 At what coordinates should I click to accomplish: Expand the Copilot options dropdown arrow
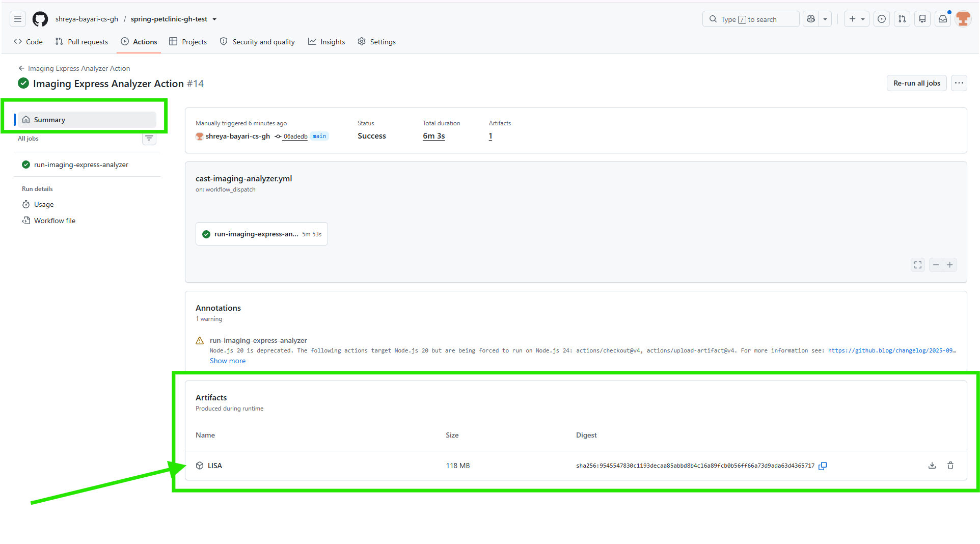825,19
